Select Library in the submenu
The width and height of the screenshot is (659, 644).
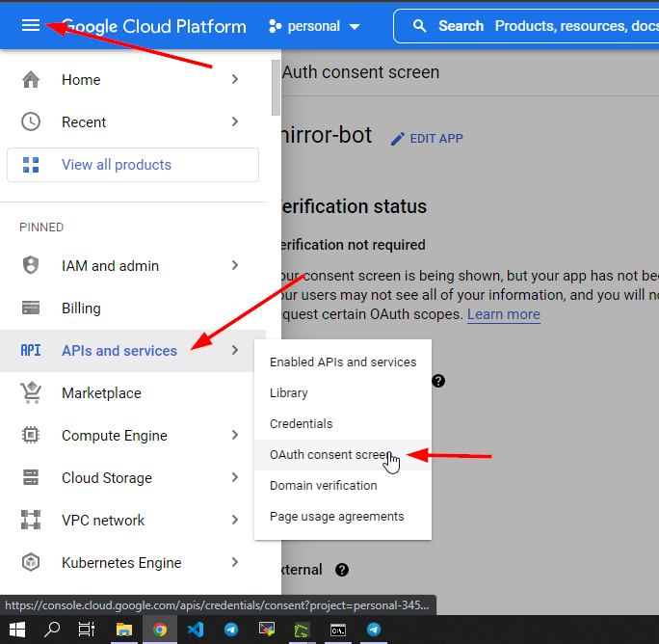point(343,393)
